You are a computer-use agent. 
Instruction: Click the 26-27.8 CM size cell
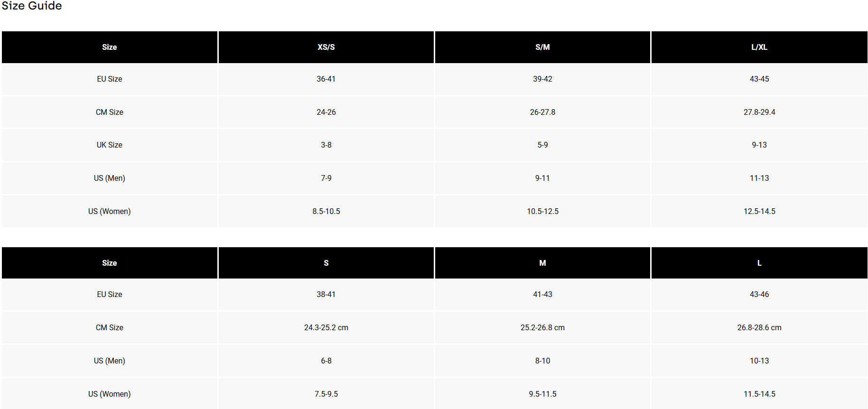click(x=542, y=112)
